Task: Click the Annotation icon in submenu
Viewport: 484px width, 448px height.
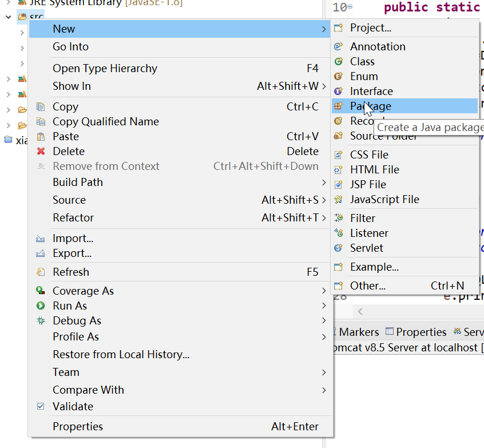Action: tap(339, 47)
